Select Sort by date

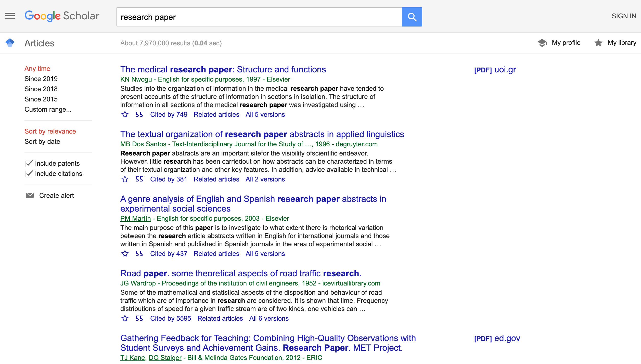coord(42,141)
